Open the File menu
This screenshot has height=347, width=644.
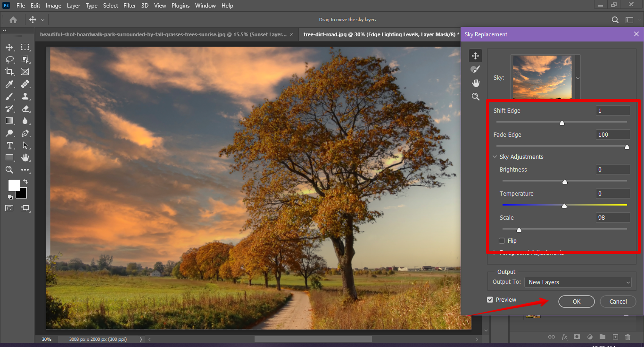(21, 6)
